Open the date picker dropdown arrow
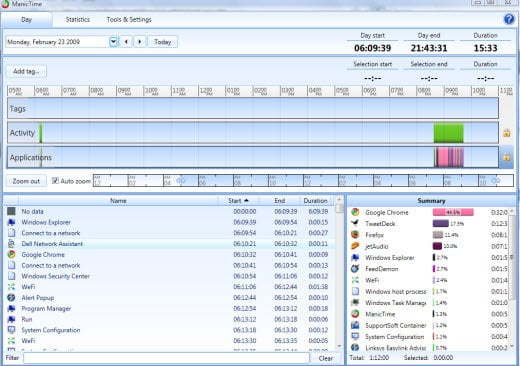The image size is (520, 366). click(114, 42)
